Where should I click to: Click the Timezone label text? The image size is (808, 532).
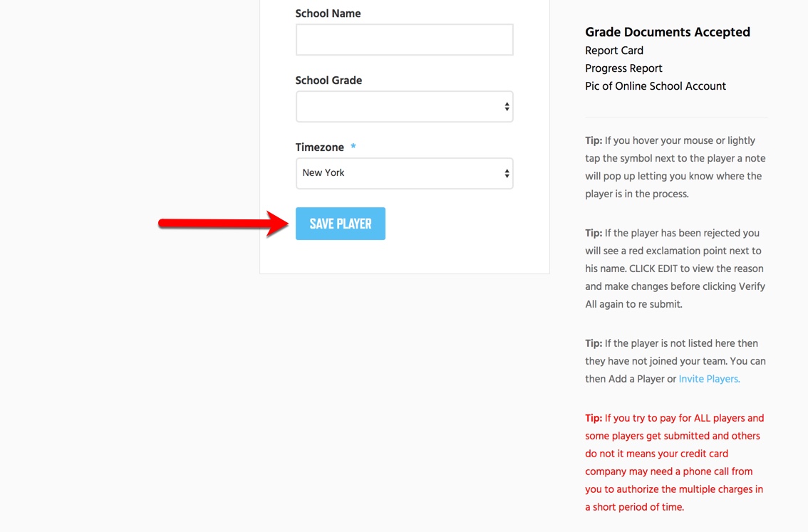[x=319, y=147]
